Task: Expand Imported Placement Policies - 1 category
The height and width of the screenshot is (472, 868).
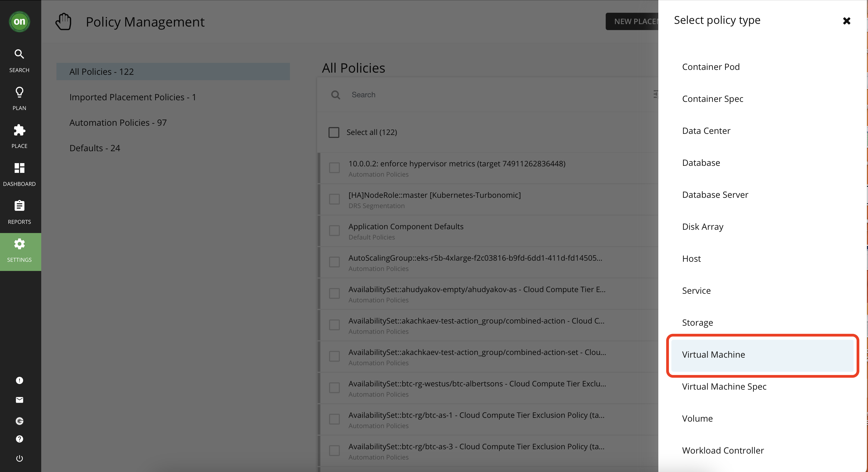Action: pyautogui.click(x=133, y=96)
